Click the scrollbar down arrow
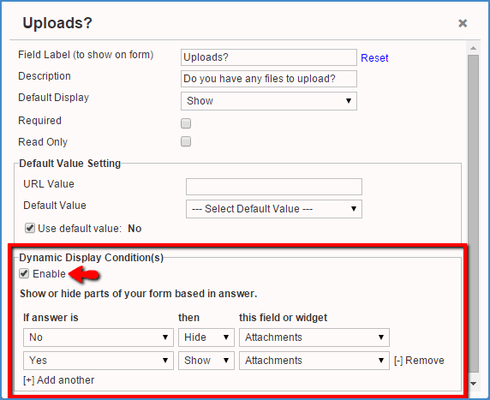 pos(473,383)
